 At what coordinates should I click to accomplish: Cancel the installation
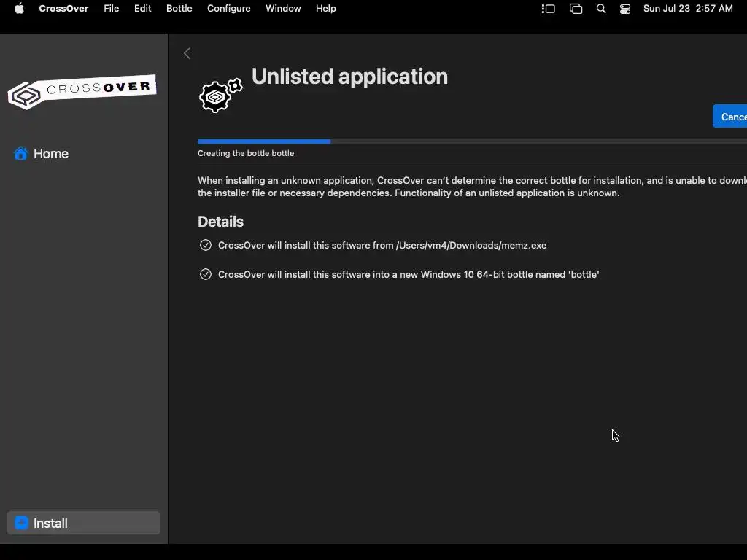[729, 116]
